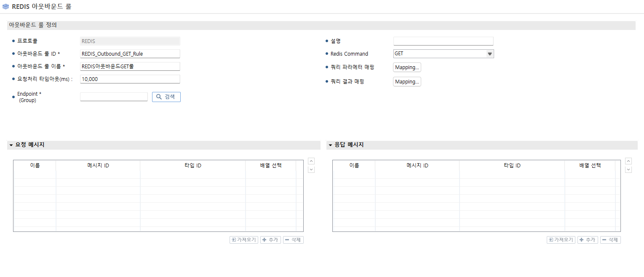Click the minus icon on the 요청 메시지 삭제 button

tap(288, 239)
